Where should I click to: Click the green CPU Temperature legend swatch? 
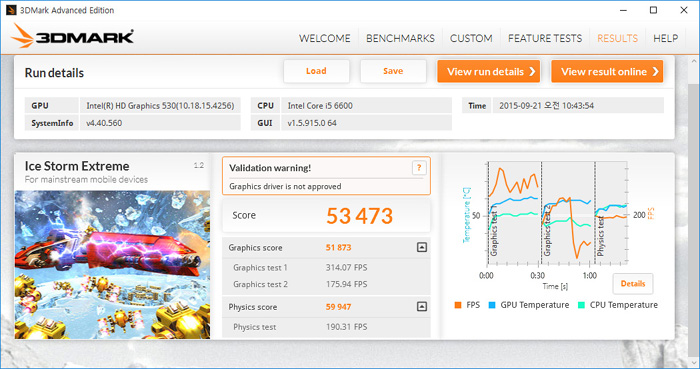[x=581, y=305]
